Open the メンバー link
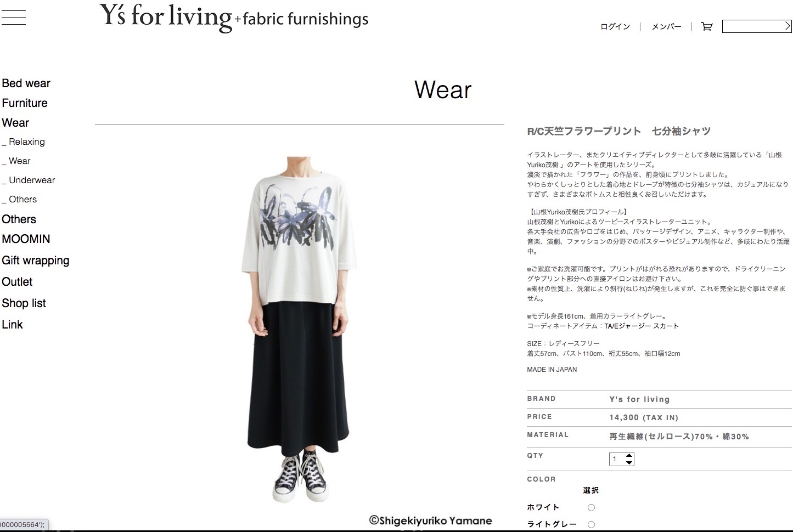The width and height of the screenshot is (793, 532). click(666, 26)
